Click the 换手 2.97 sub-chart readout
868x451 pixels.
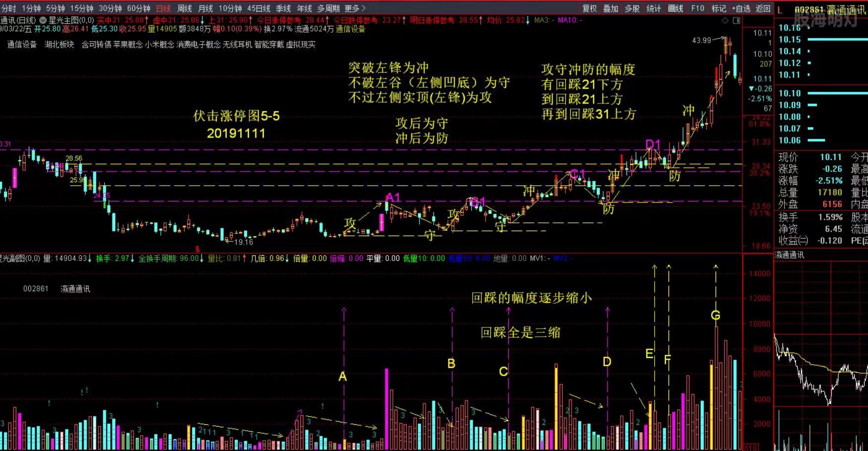[x=115, y=258]
